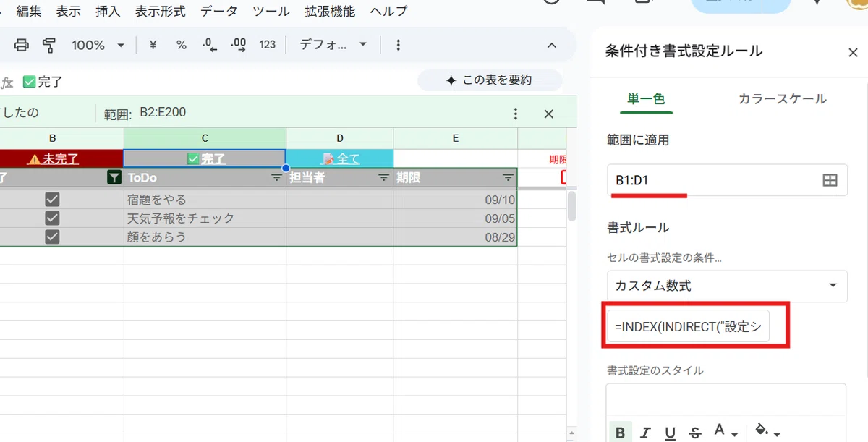The image size is (868, 442).
Task: Select column E header
Action: [x=456, y=138]
